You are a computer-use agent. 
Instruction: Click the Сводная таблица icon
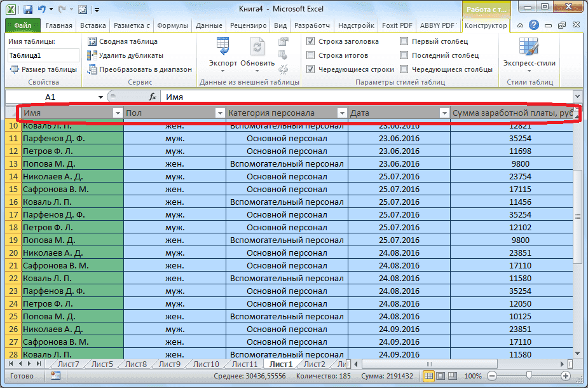[x=92, y=41]
